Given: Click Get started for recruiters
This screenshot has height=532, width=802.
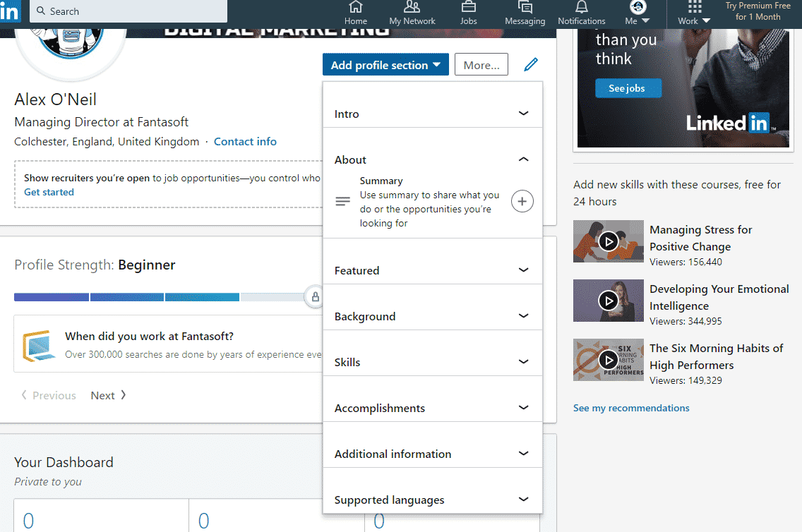Looking at the screenshot, I should coord(49,192).
